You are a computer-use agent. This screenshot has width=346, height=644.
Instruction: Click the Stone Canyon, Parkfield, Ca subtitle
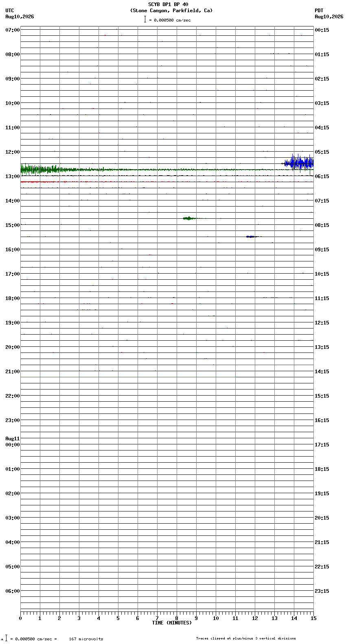click(171, 11)
